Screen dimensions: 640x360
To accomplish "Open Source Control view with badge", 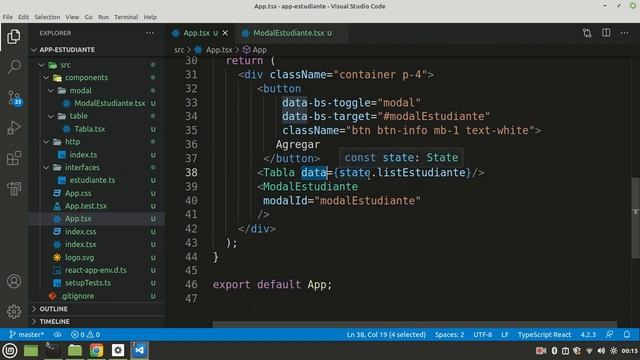I will [14, 98].
